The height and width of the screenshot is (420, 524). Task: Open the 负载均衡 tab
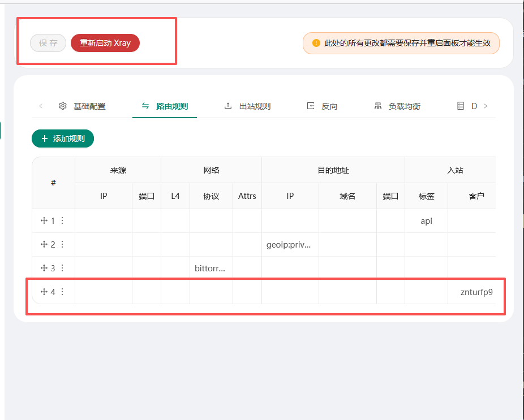pyautogui.click(x=397, y=106)
